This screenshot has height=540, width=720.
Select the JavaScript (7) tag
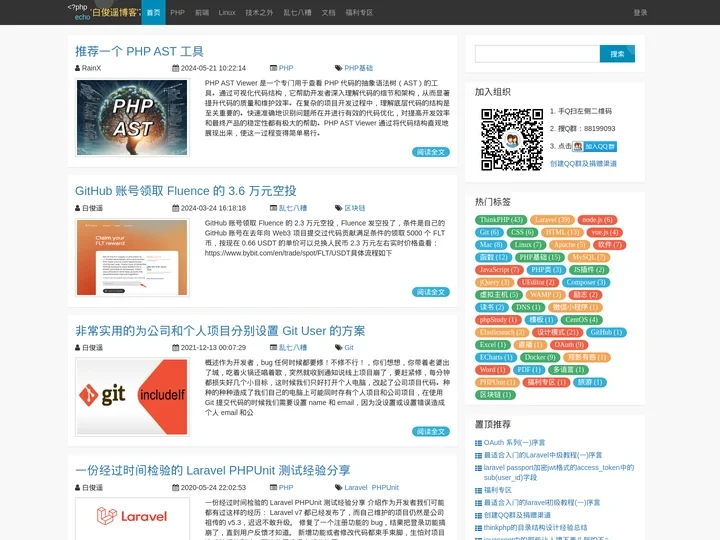pyautogui.click(x=499, y=270)
